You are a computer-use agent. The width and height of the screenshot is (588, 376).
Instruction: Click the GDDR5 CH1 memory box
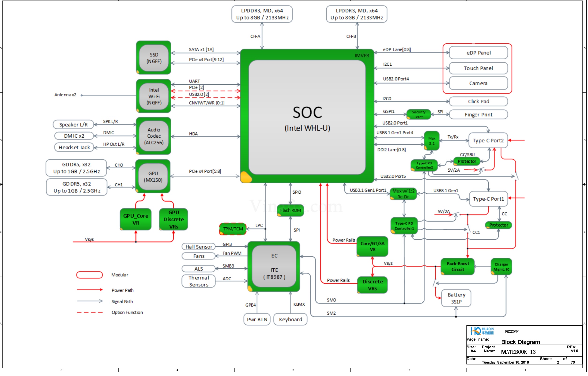pyautogui.click(x=77, y=187)
